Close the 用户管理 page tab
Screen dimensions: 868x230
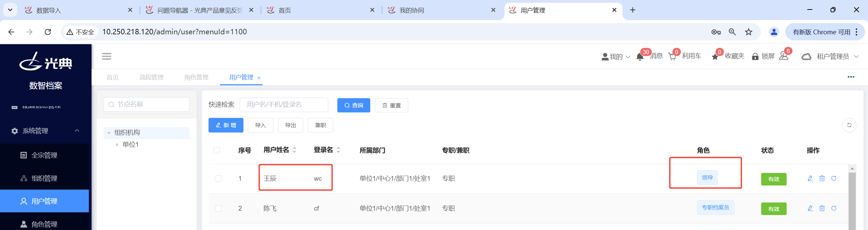point(259,78)
